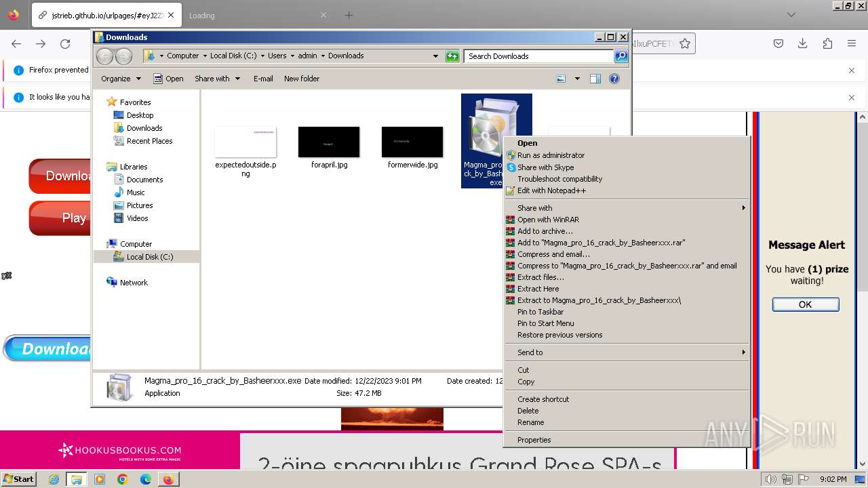Open the Firefox list all tabs chevron
868x488 pixels.
(x=791, y=15)
